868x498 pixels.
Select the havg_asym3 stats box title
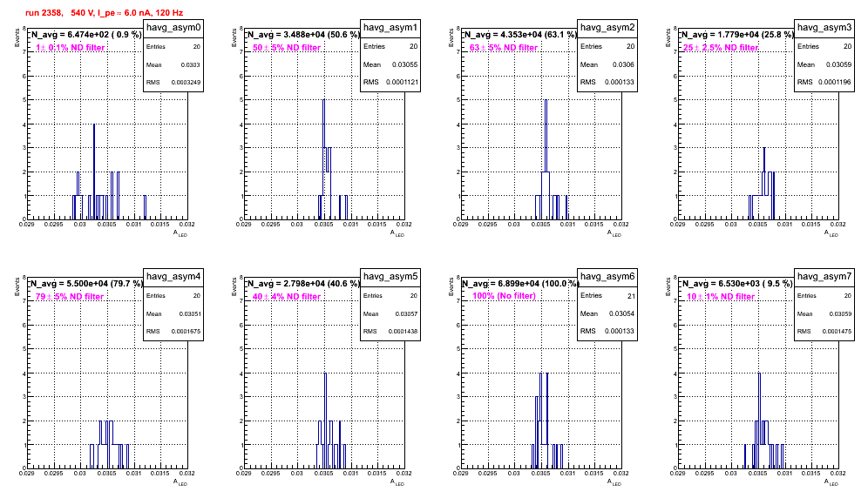coord(824,27)
